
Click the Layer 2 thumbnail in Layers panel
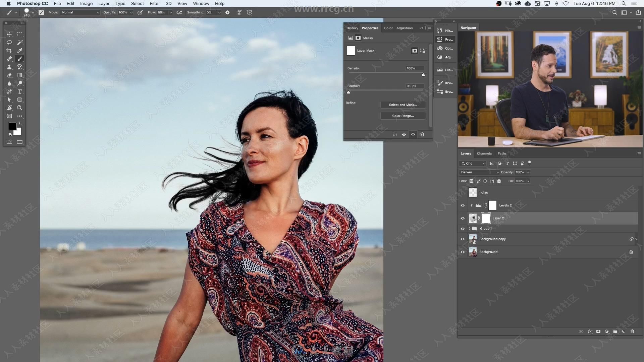click(x=472, y=218)
